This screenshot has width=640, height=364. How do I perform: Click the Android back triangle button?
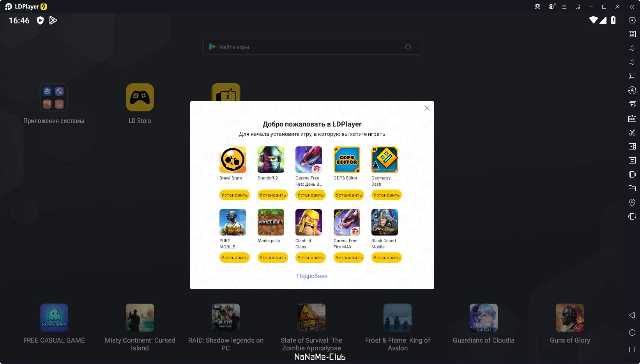click(632, 315)
